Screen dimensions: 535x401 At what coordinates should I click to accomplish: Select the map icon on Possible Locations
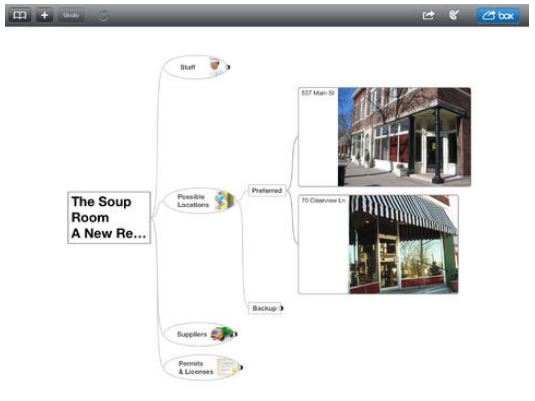coord(224,200)
